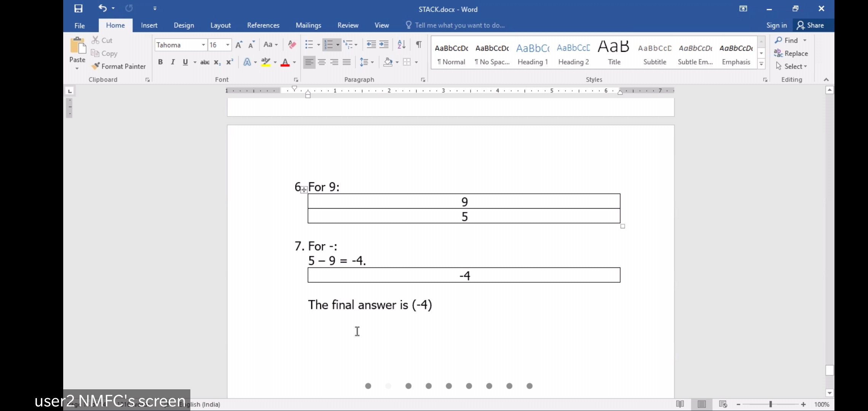
Task: Increase font size with Grow Font icon
Action: click(239, 45)
